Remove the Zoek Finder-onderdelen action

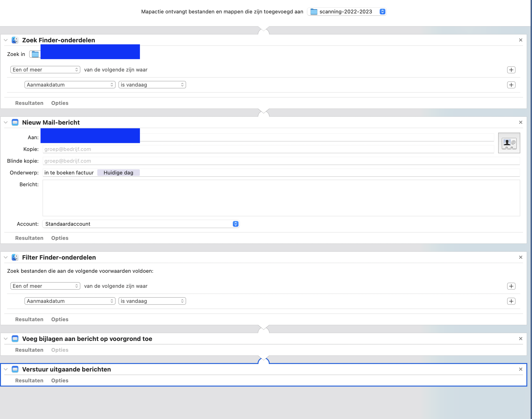pos(520,40)
